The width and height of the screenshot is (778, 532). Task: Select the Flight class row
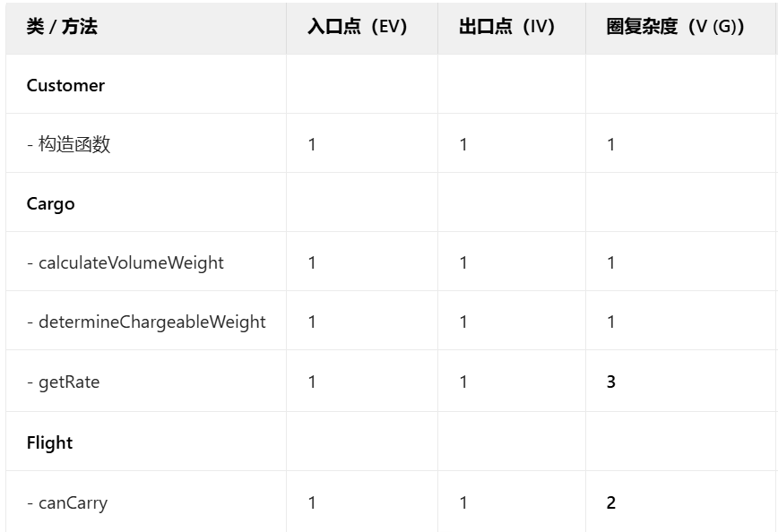point(391,442)
